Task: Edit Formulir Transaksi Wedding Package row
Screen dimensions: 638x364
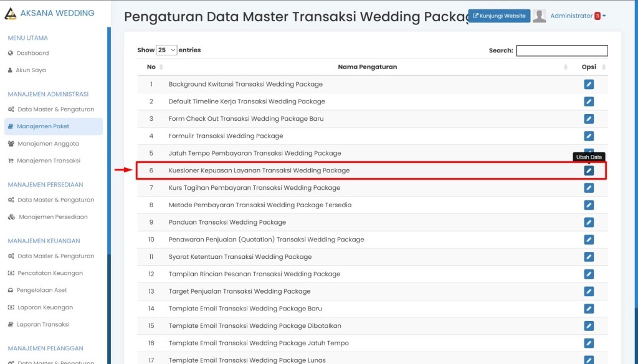Action: click(x=589, y=136)
